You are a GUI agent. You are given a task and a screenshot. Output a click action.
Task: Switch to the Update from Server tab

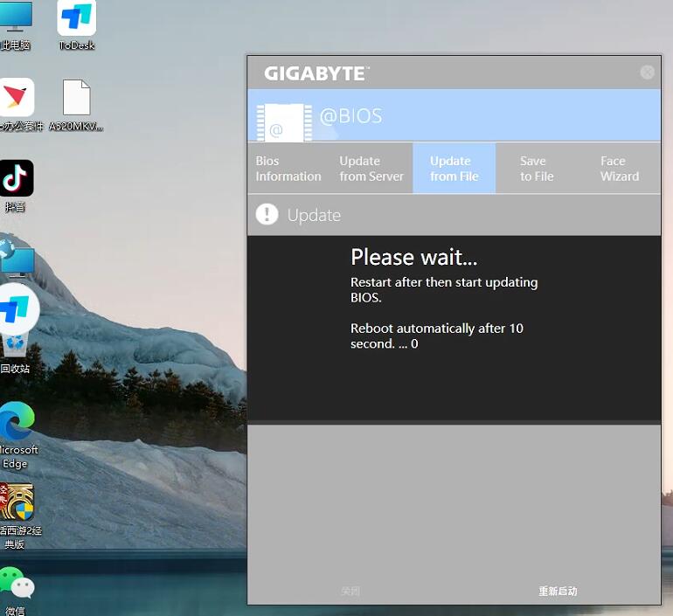coord(371,169)
